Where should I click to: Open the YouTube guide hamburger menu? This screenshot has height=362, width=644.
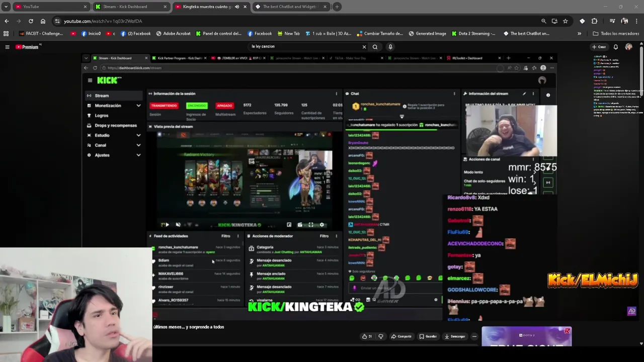click(x=7, y=47)
